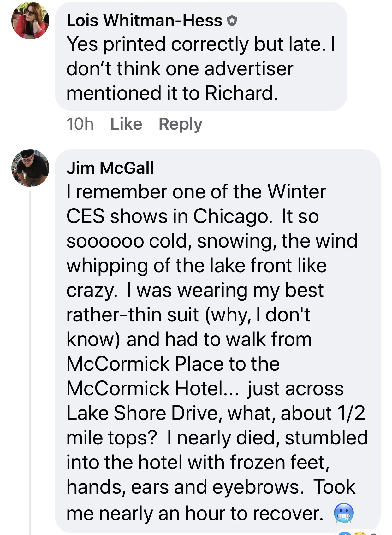Open Jim McGall's profile picture
The width and height of the screenshot is (392, 535).
click(x=30, y=168)
